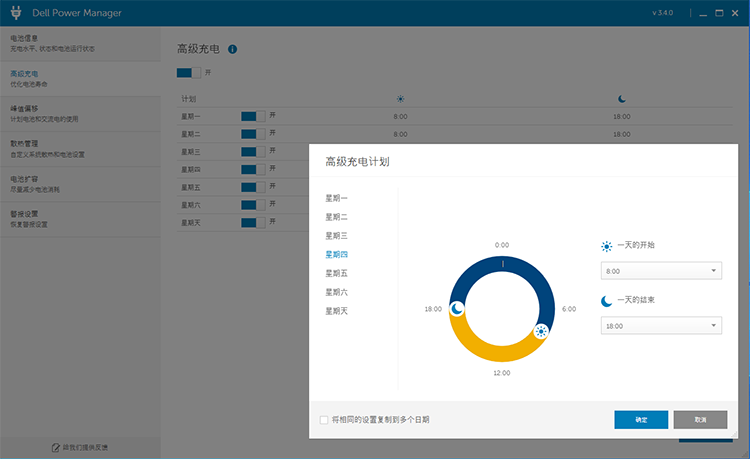Select 星期三 in the dialog day list
750x459 pixels.
(x=336, y=236)
